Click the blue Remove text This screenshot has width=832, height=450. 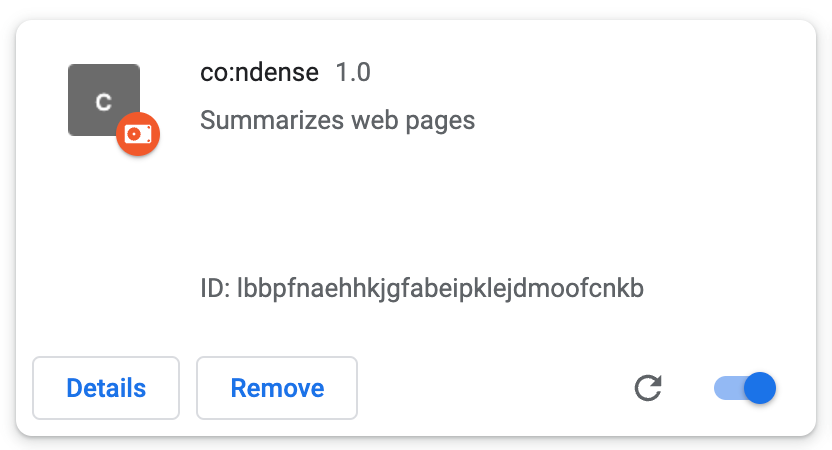[277, 388]
